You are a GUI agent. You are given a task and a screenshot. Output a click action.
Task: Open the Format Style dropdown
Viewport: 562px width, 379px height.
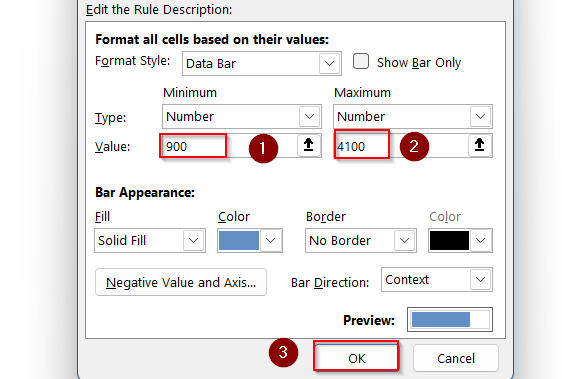click(262, 63)
